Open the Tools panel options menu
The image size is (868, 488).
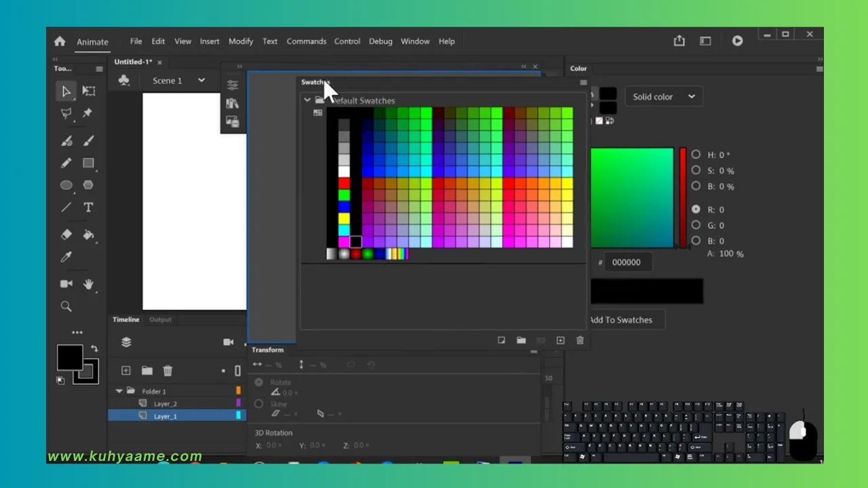coord(100,68)
